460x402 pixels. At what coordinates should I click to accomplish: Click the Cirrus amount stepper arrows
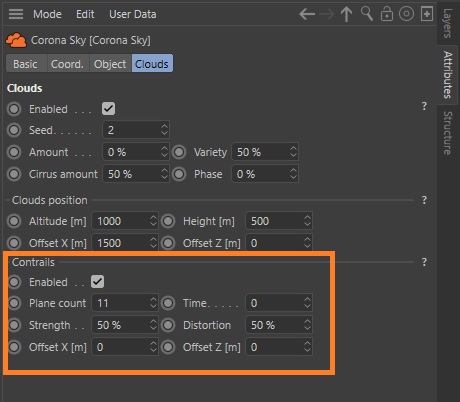pos(164,174)
